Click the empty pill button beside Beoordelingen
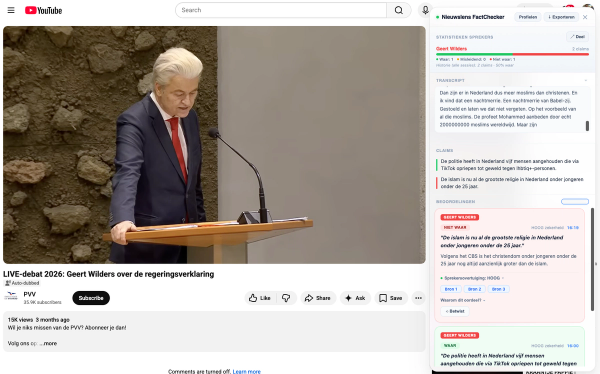600x374 pixels. [575, 202]
